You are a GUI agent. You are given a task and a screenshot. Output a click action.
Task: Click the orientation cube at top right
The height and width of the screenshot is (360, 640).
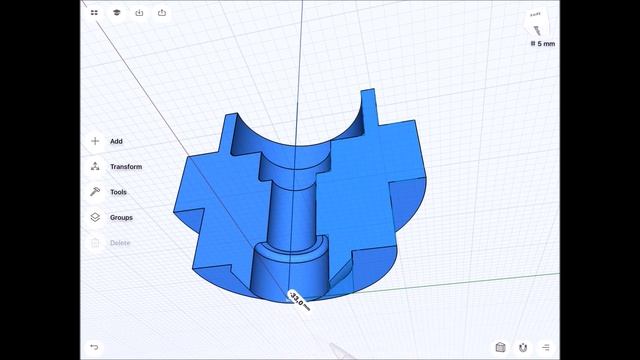coord(537,24)
